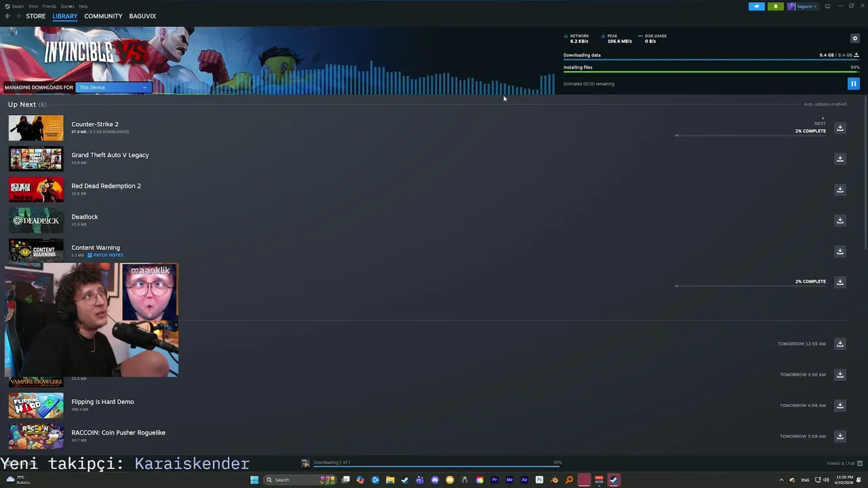Open Blender from the taskbar
Viewport: 868px width, 488px height.
pos(554,480)
